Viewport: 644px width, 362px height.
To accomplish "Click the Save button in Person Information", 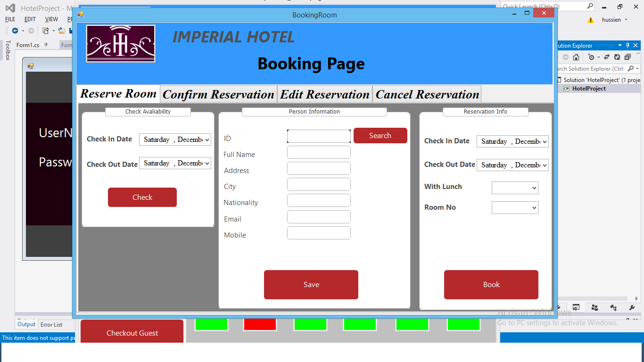I will click(311, 284).
